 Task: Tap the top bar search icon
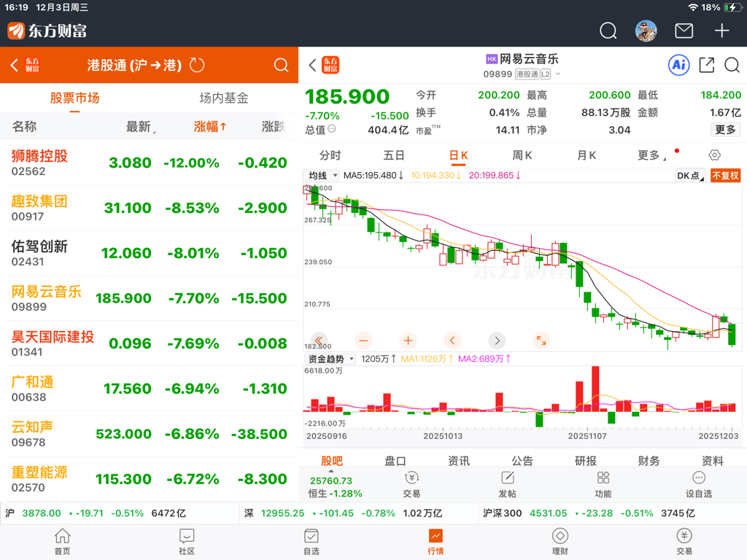click(x=608, y=31)
